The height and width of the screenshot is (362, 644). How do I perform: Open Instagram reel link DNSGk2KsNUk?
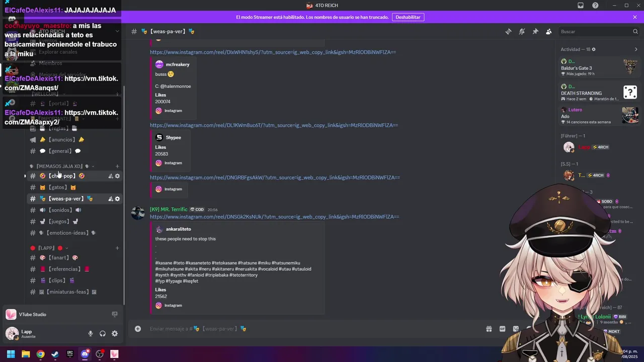[274, 217]
